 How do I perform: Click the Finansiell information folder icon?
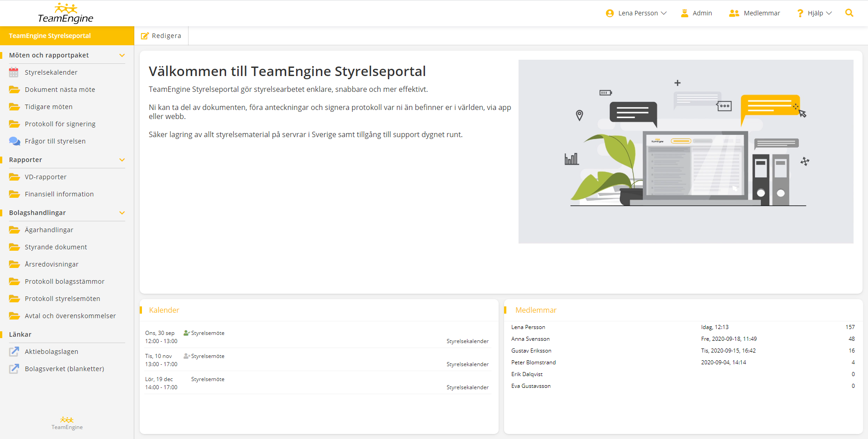tap(14, 194)
